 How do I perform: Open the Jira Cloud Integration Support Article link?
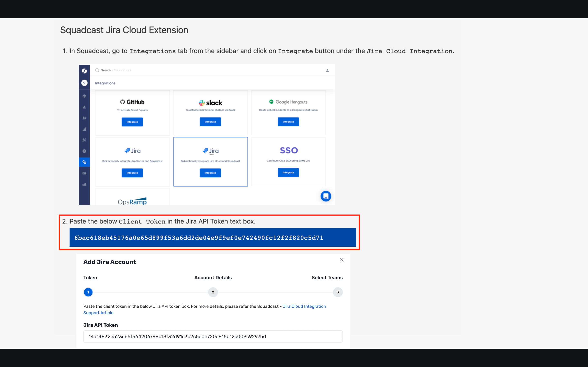pos(304,306)
